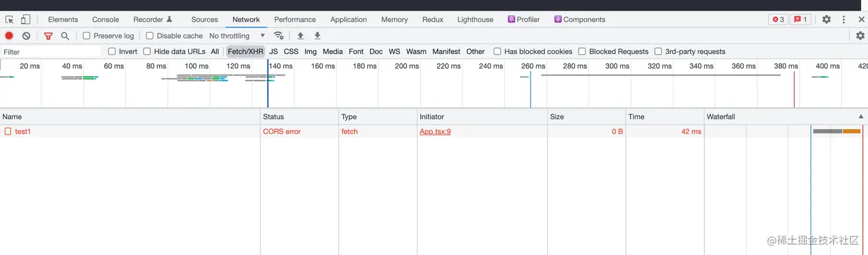Toggle the red filter funnel icon

coord(48,36)
